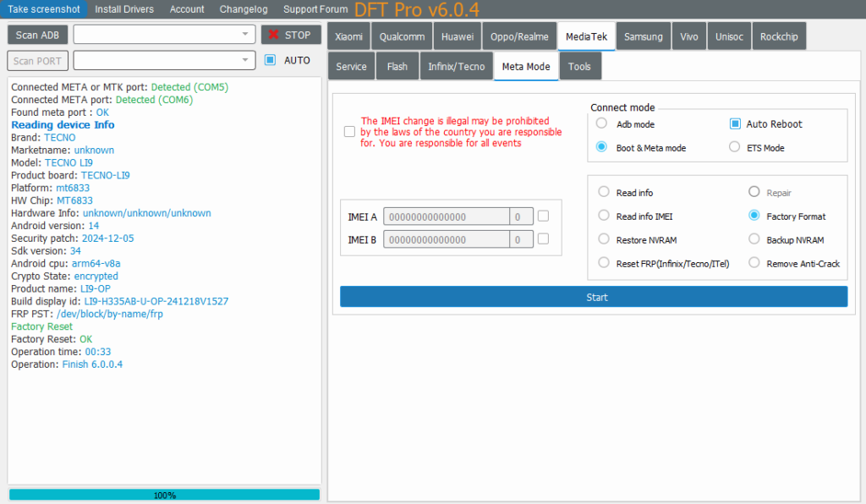
Task: Click the model value 'TECNO LI9'
Action: [x=69, y=162]
